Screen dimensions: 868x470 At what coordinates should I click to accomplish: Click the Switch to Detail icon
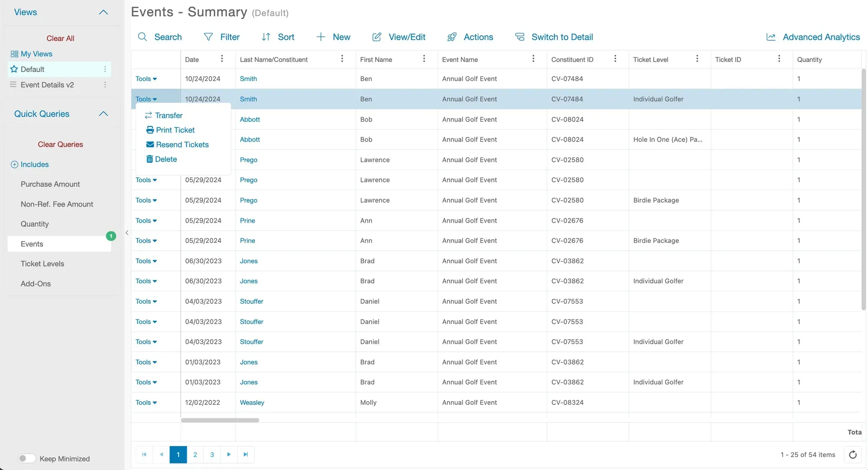pyautogui.click(x=520, y=37)
